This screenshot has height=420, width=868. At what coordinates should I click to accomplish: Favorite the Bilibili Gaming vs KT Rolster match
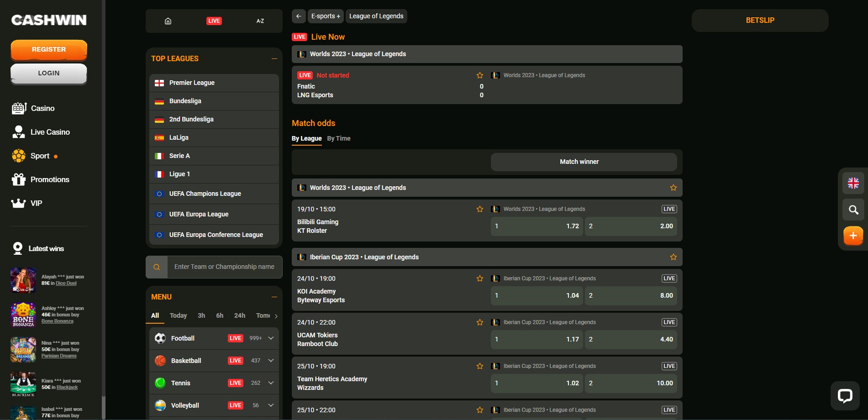click(480, 209)
